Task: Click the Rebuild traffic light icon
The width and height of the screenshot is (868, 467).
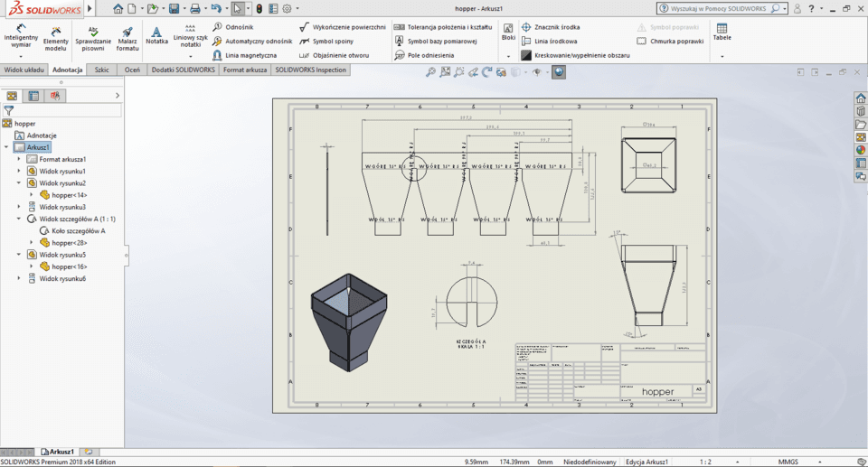Action: point(259,8)
